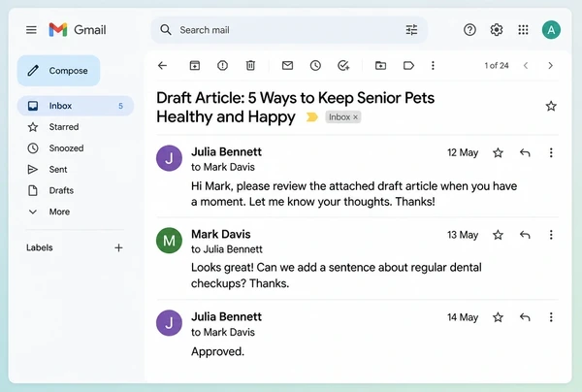Open the Google apps grid
The height and width of the screenshot is (392, 582).
[523, 30]
